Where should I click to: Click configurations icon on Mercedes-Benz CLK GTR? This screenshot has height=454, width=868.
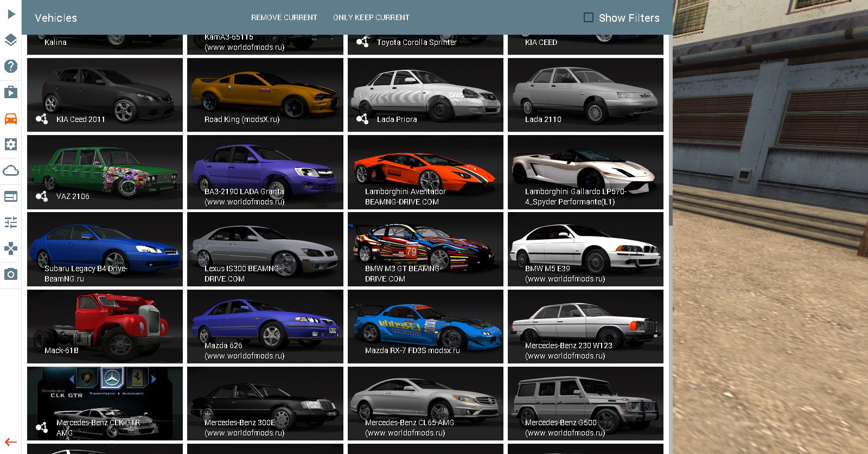(x=42, y=427)
